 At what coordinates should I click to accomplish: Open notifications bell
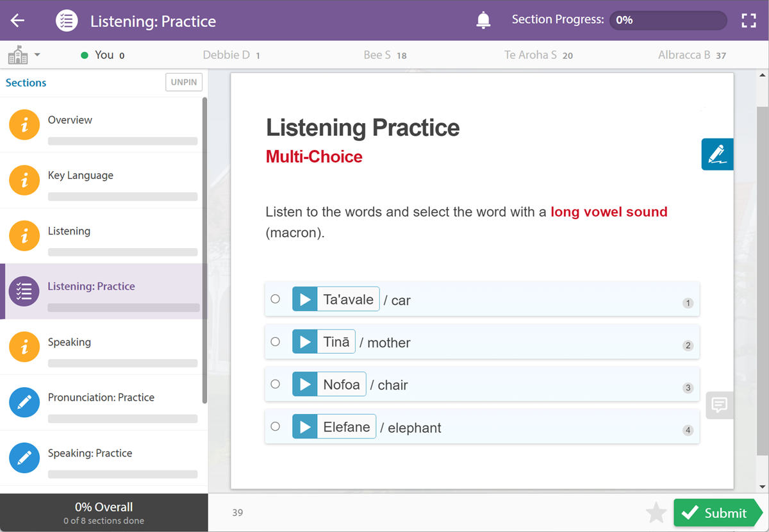(x=483, y=21)
